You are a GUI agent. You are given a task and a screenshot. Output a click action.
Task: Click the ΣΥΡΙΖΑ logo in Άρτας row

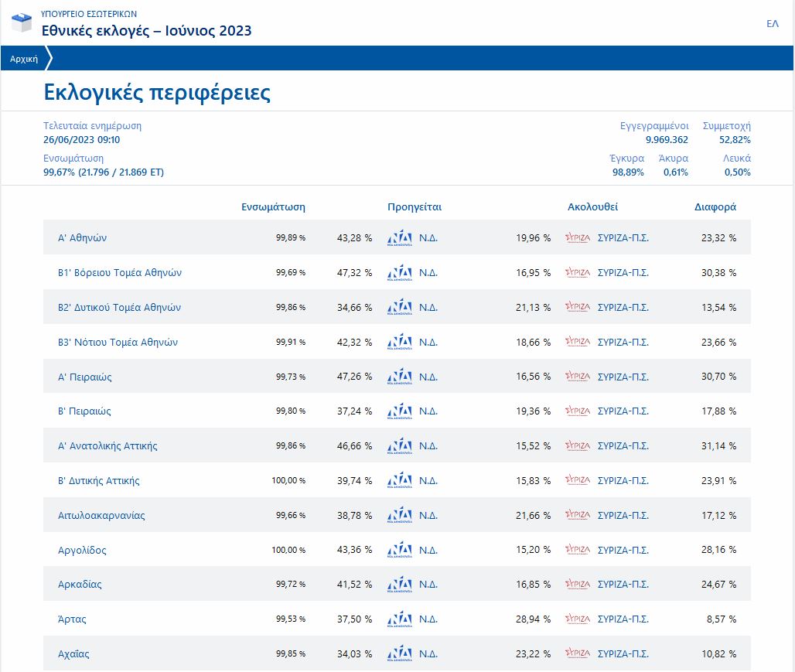click(578, 619)
